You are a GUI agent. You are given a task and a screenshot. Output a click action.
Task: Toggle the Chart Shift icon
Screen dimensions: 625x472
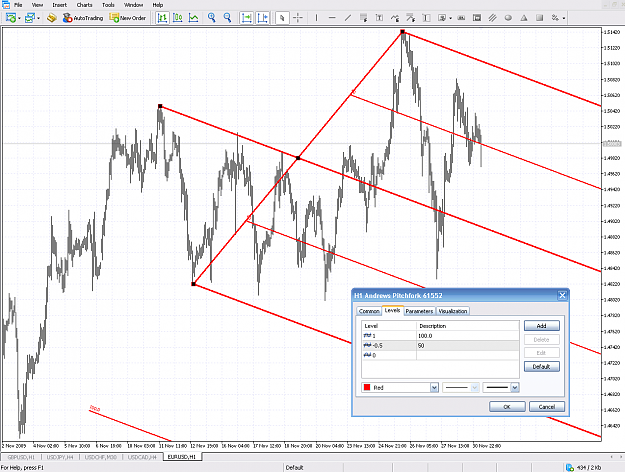tap(262, 18)
